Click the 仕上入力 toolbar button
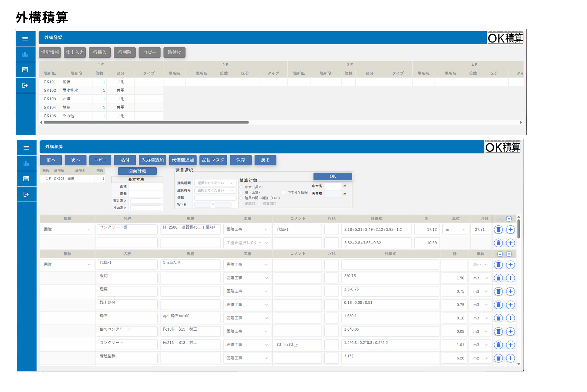Viewport: 587px width, 392px height. [75, 52]
